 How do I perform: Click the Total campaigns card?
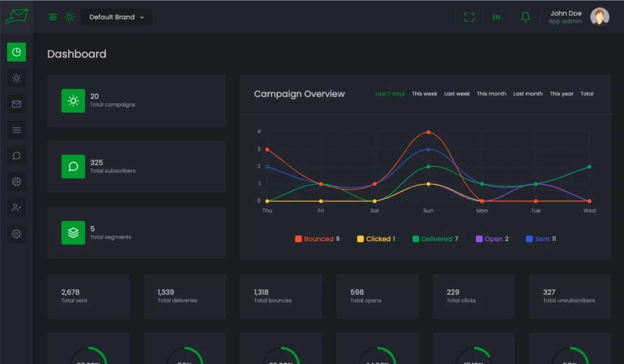[x=136, y=101]
